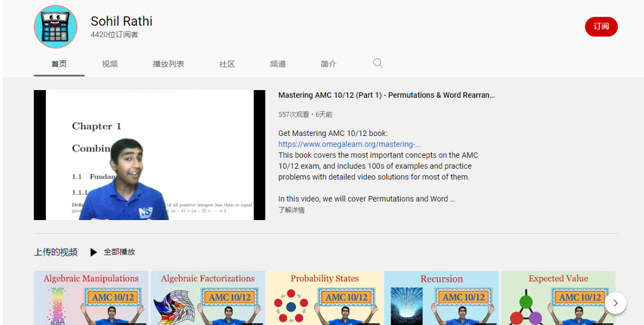This screenshot has width=644, height=325.
Task: Open the 播放列表 tab
Action: click(168, 64)
